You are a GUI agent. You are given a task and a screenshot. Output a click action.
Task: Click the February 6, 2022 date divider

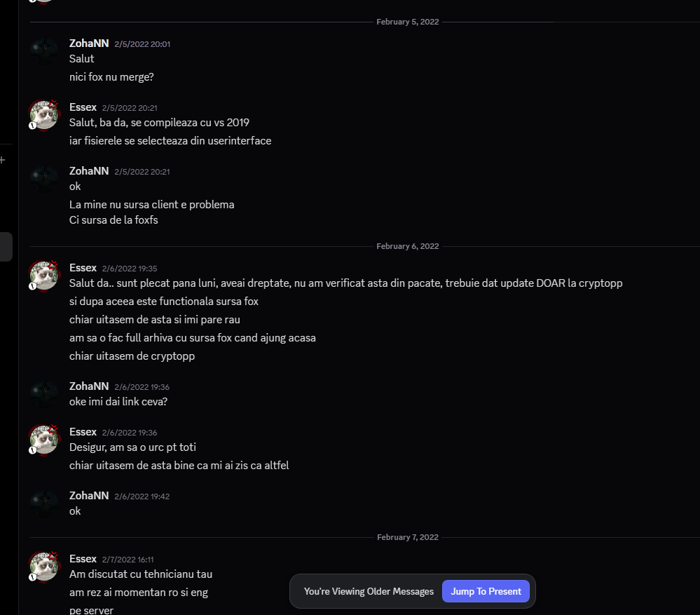[407, 245]
